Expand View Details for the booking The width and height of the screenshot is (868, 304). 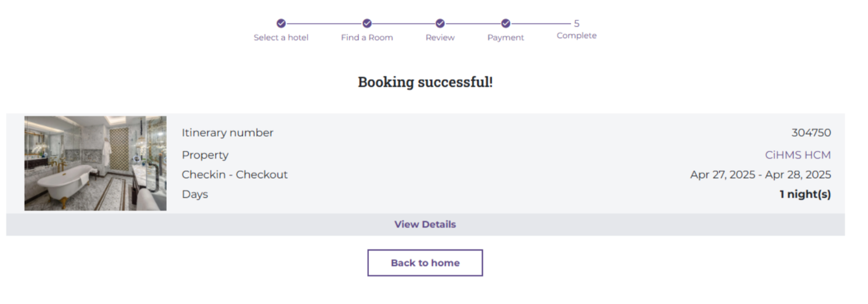[x=425, y=225]
